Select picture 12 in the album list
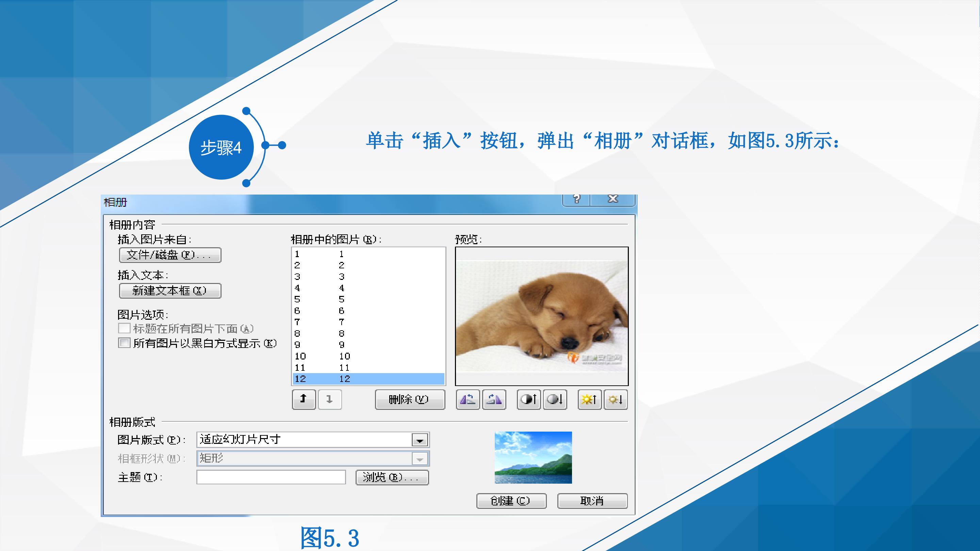The width and height of the screenshot is (980, 551). pos(368,379)
